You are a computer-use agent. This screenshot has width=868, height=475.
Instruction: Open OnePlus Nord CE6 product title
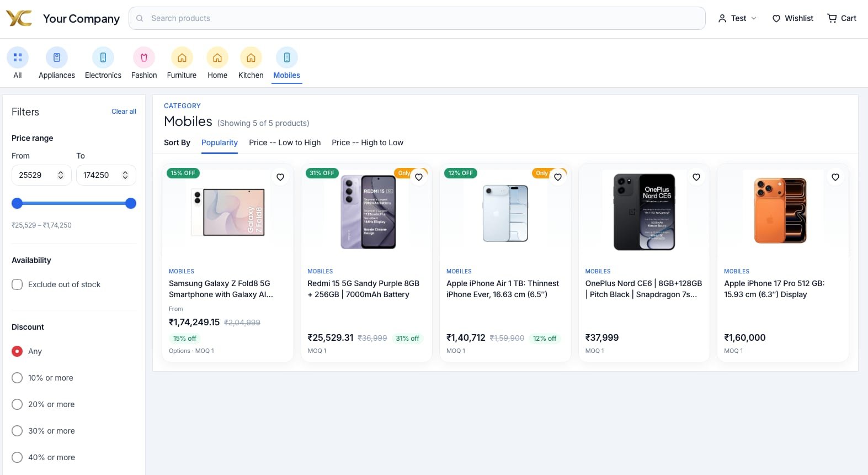tap(644, 289)
